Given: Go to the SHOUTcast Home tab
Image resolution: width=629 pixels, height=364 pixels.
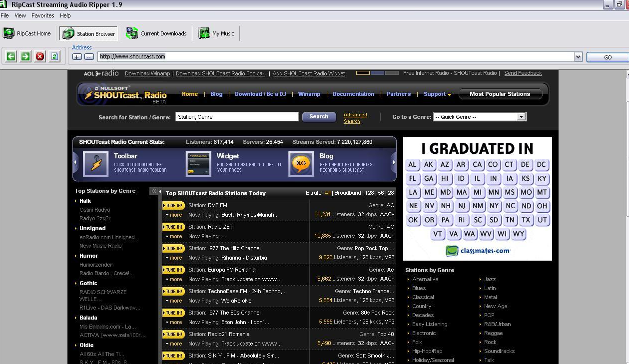Looking at the screenshot, I should (190, 94).
